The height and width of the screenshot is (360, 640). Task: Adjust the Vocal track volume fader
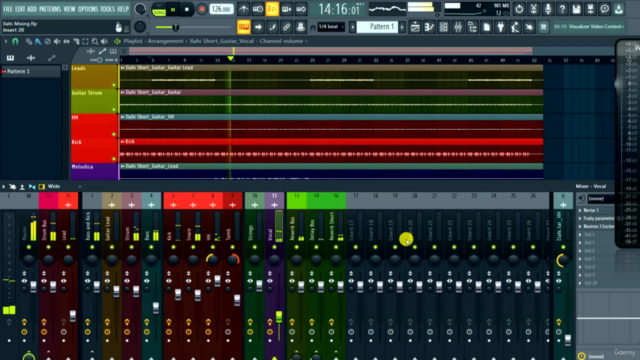(x=279, y=316)
